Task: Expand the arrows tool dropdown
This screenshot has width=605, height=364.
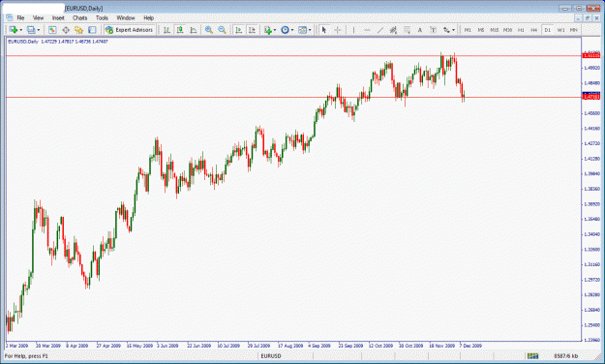Action: (x=453, y=30)
